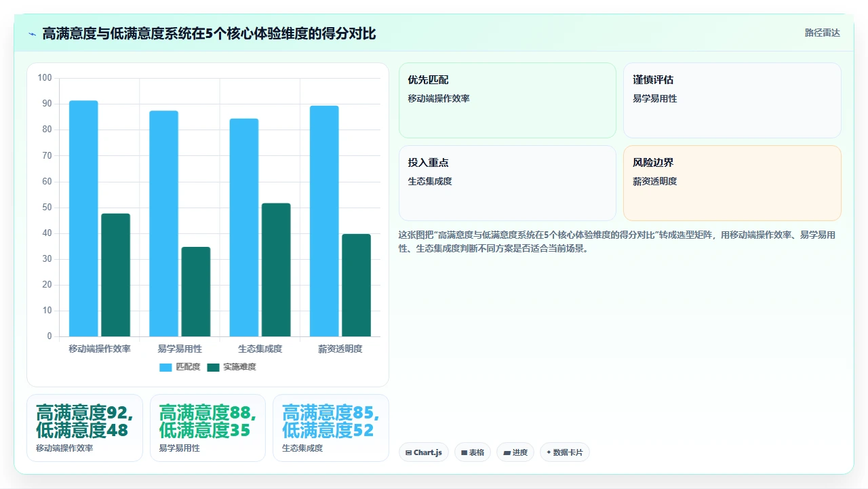Click the 匹配度 legend label

(x=188, y=367)
